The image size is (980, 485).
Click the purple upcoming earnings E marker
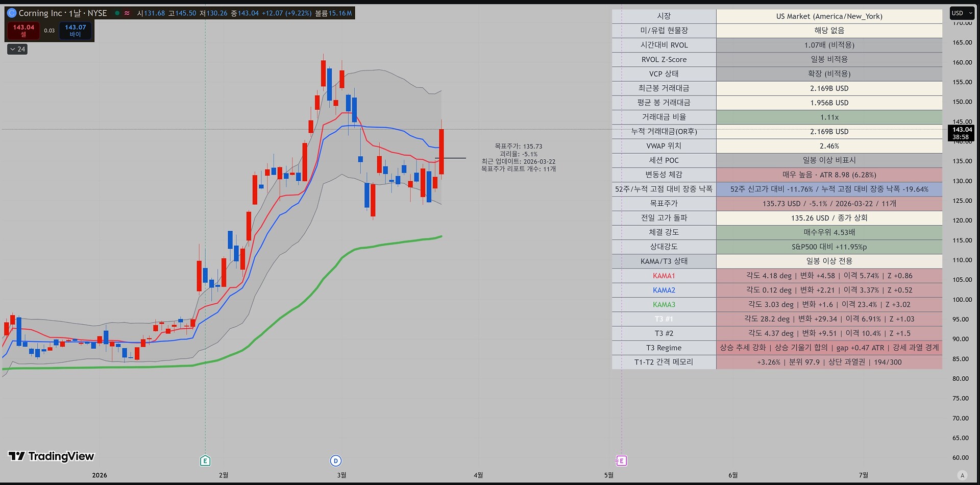pos(621,461)
